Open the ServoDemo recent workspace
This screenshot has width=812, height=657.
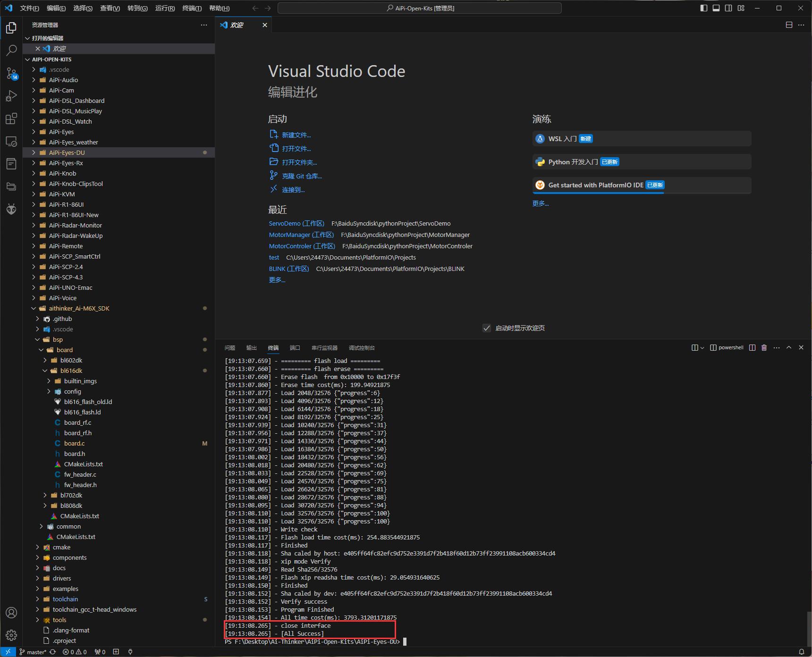click(x=296, y=223)
